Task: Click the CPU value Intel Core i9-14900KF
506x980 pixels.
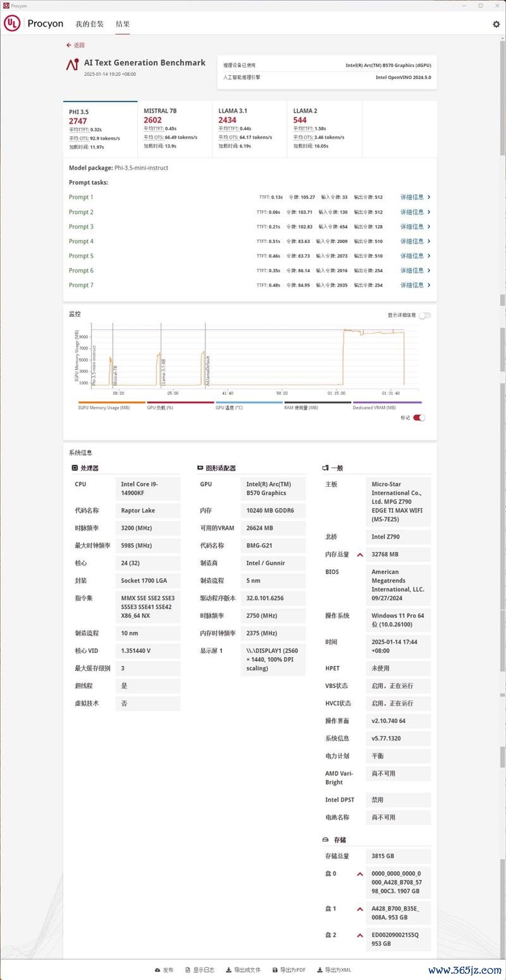Action: [x=148, y=489]
